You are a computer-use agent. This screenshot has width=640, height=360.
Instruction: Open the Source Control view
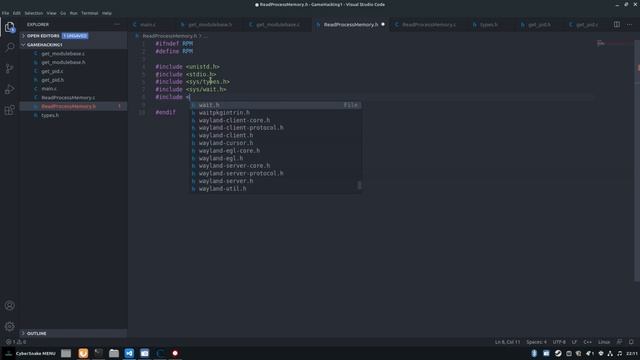10,68
